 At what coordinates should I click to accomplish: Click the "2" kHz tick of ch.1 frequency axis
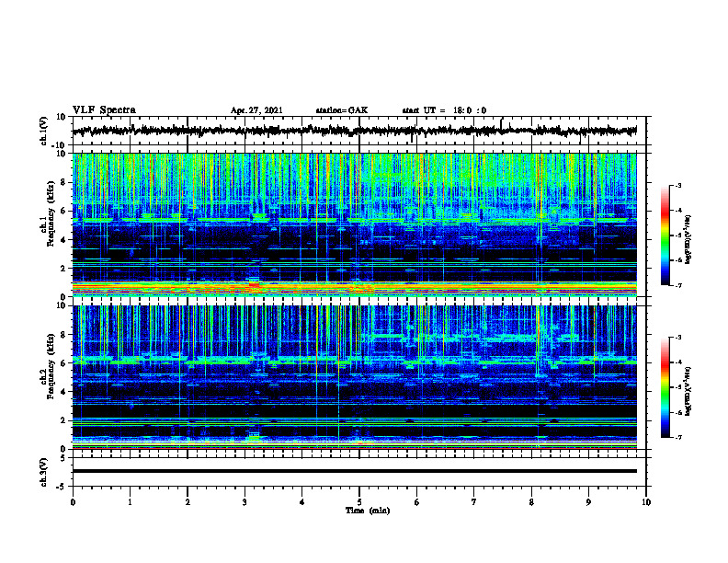coord(63,269)
